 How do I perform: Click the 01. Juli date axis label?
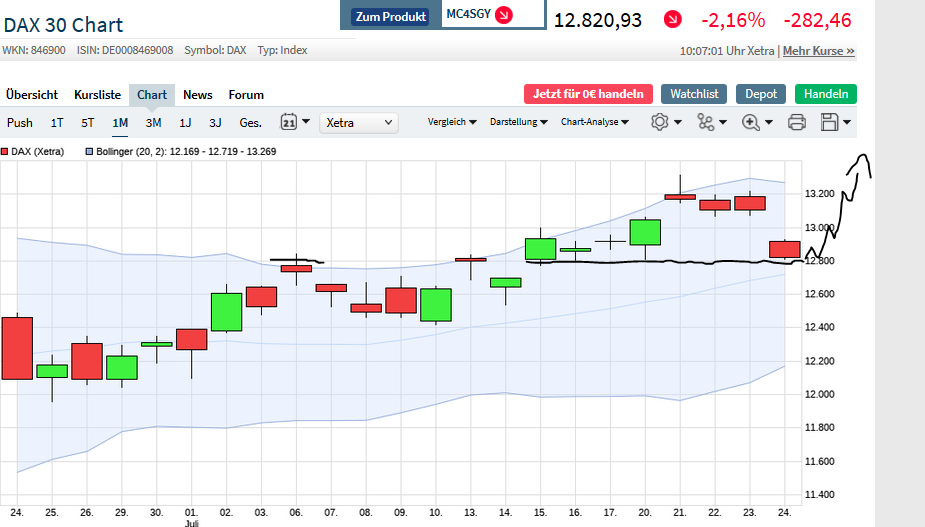point(191,518)
